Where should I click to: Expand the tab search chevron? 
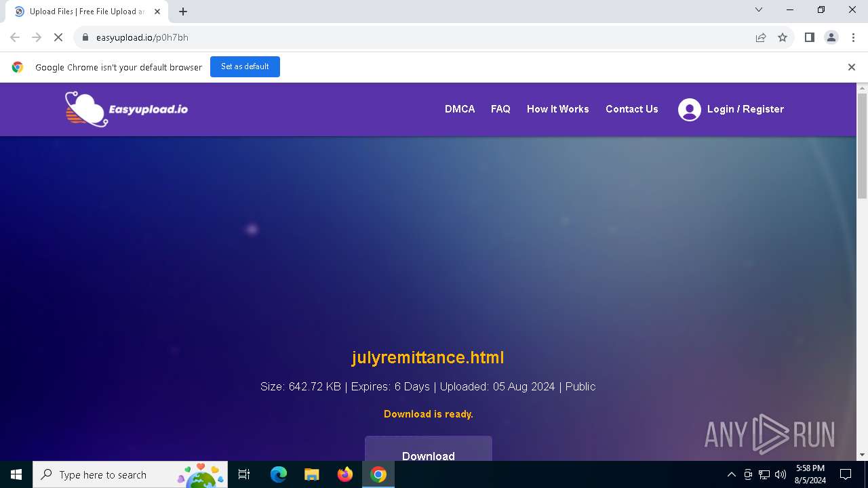pyautogui.click(x=759, y=9)
